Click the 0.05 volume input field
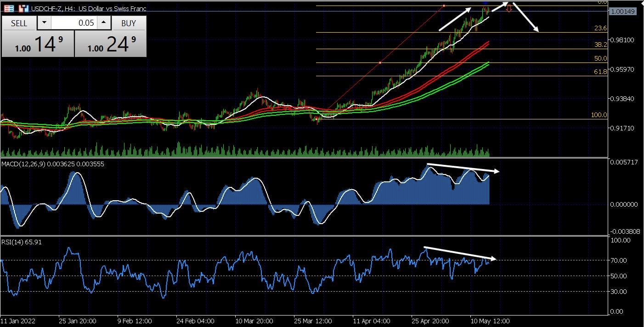Image resolution: width=644 pixels, height=327 pixels. (x=73, y=23)
